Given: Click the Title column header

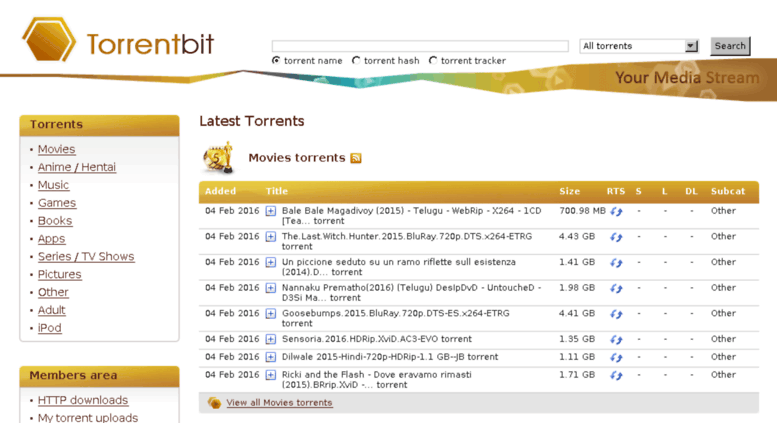Looking at the screenshot, I should [277, 191].
